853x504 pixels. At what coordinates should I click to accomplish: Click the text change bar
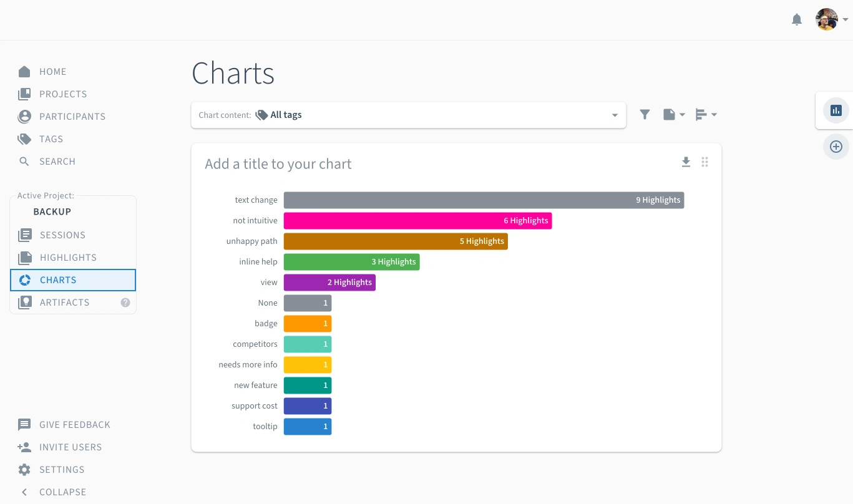(484, 200)
